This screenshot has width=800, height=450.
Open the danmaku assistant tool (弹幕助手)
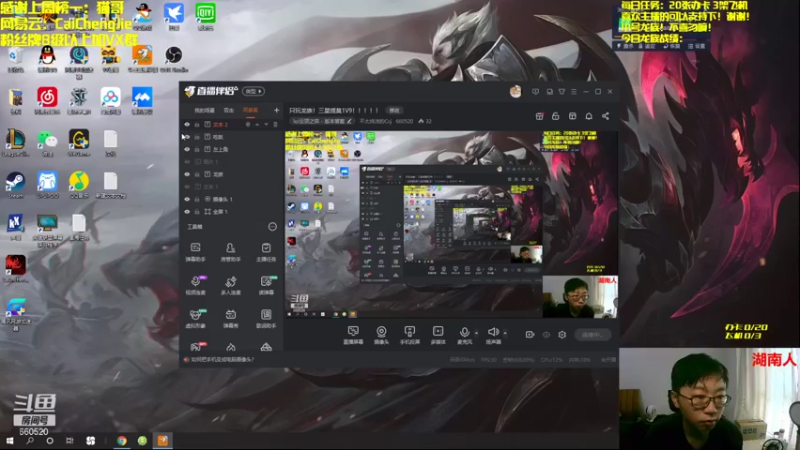(x=195, y=252)
